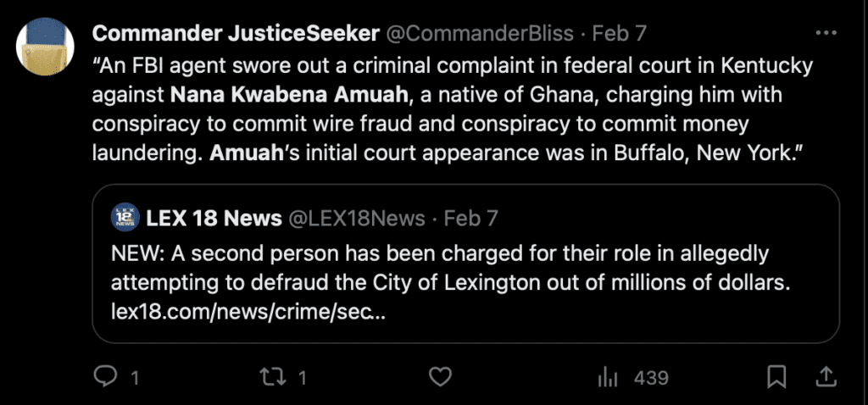
Task: Click the reply speech bubble icon
Action: point(105,377)
